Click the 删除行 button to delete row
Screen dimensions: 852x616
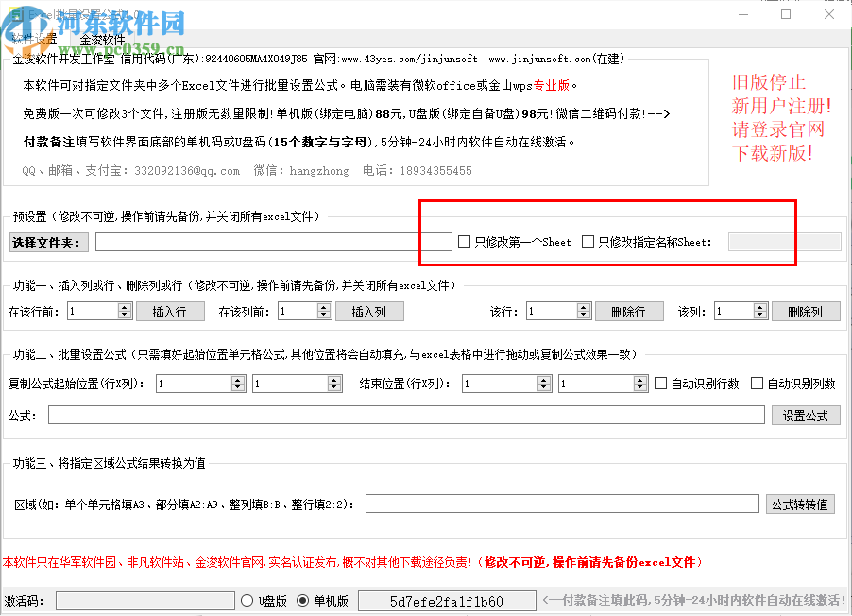click(x=629, y=310)
